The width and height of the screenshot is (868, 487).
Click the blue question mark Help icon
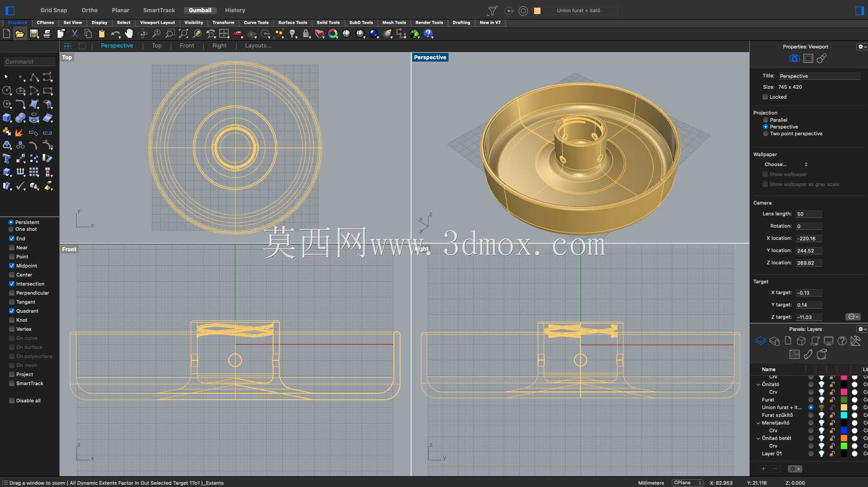[x=428, y=33]
